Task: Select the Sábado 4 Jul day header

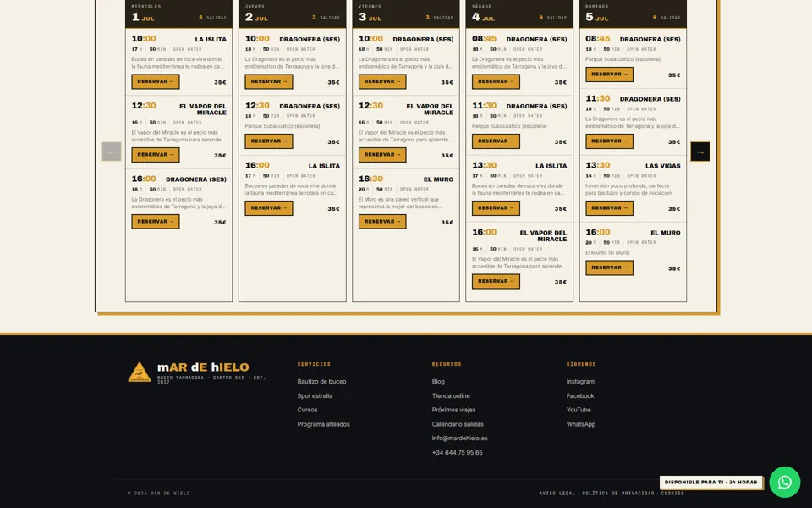Action: [518, 14]
